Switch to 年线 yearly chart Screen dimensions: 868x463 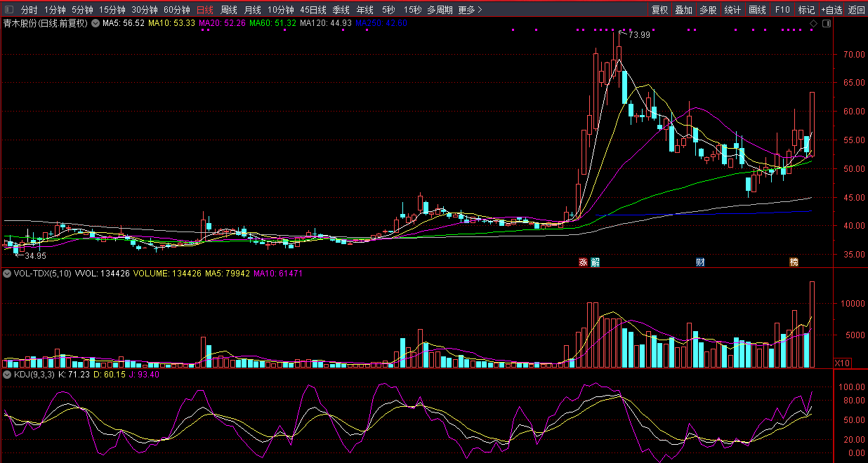pos(365,10)
